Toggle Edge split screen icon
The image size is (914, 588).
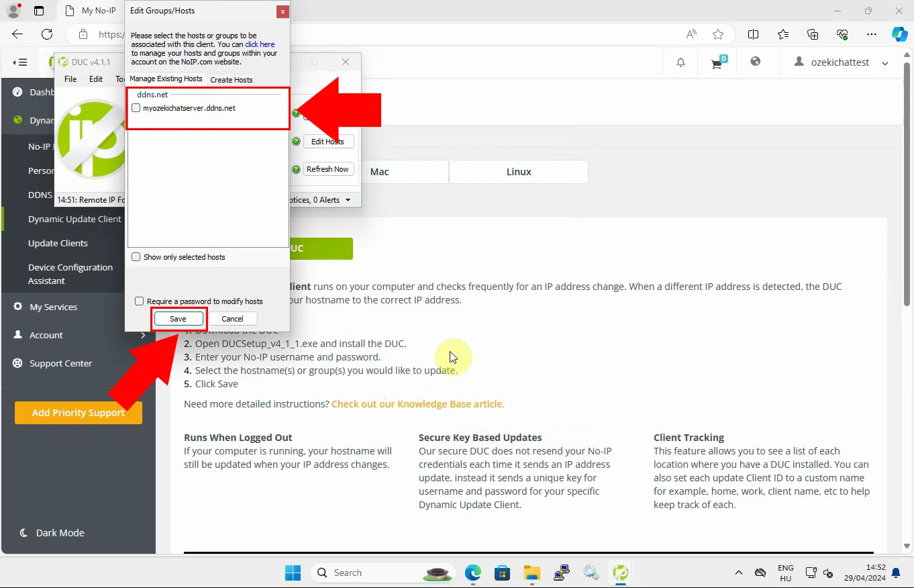754,34
